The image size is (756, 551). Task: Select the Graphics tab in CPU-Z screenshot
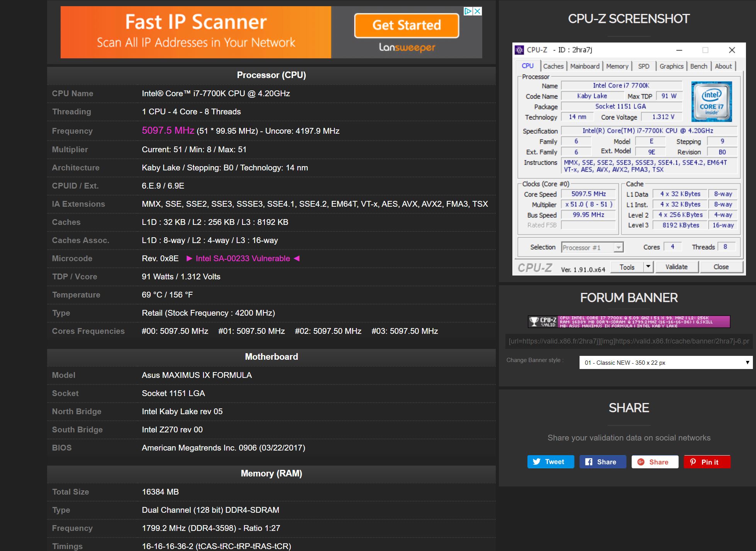tap(671, 66)
